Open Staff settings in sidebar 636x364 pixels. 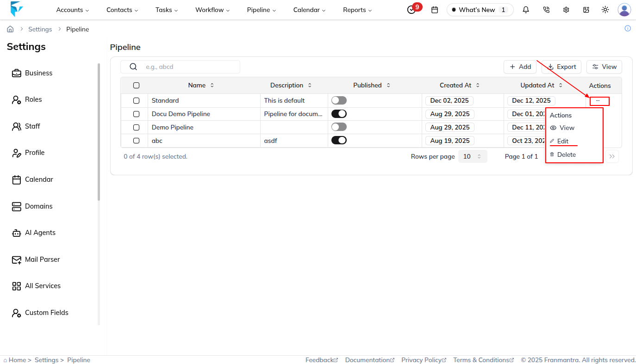click(x=26, y=126)
